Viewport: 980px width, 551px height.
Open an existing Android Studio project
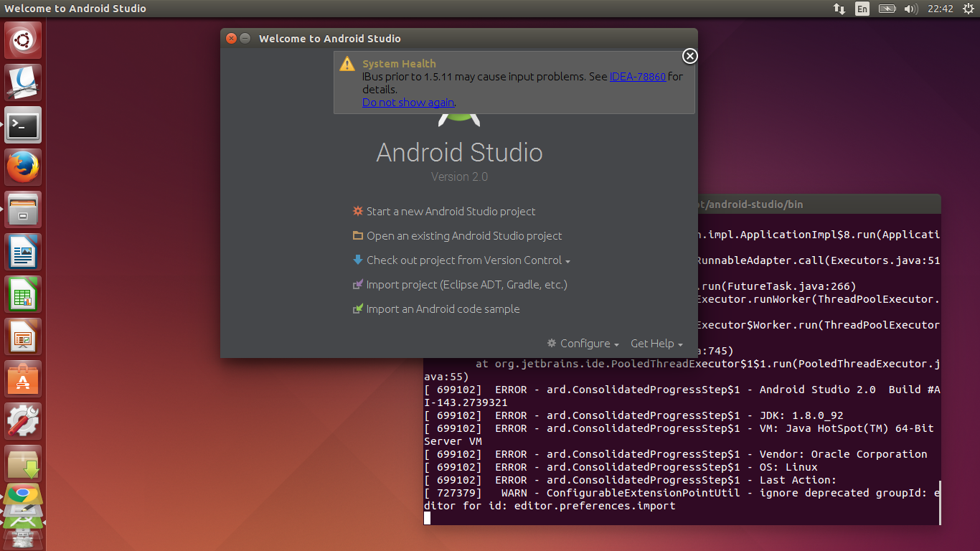tap(464, 236)
